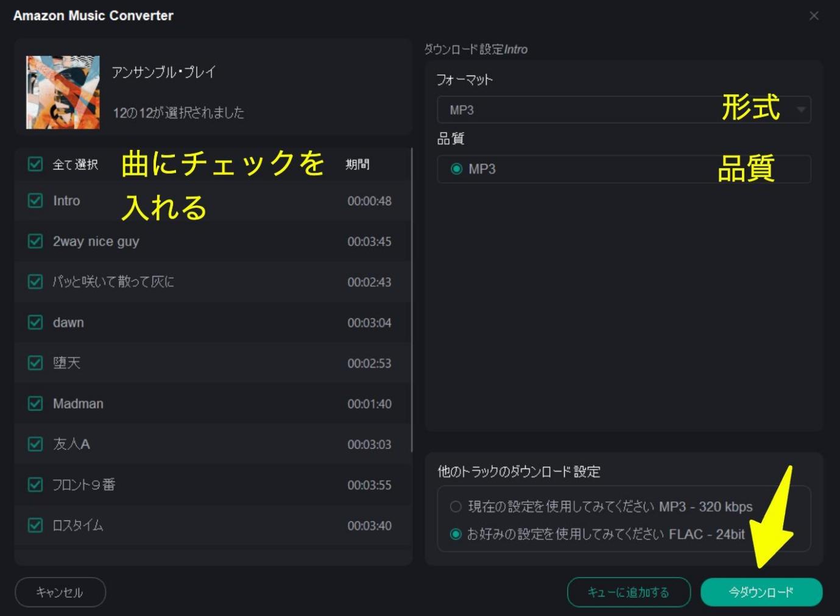Click the キューに追加する button
The width and height of the screenshot is (840, 616).
click(x=629, y=592)
